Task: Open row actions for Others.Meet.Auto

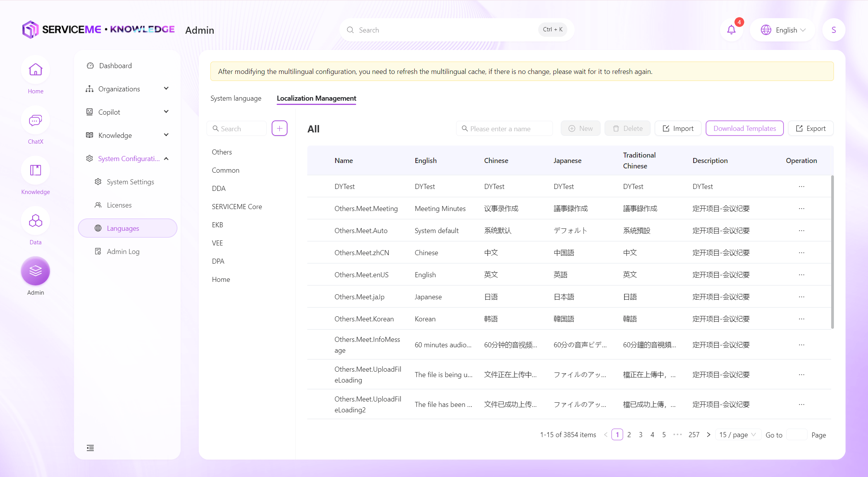Action: pos(801,231)
